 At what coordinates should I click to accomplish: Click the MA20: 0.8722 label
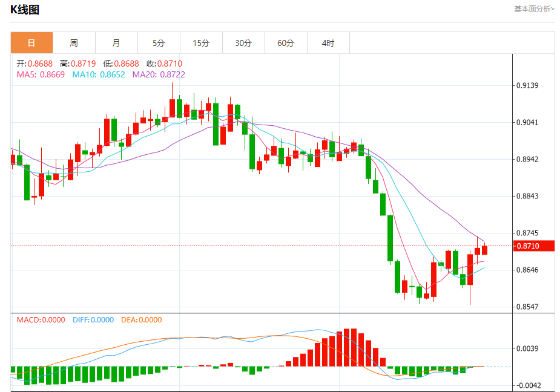(159, 74)
